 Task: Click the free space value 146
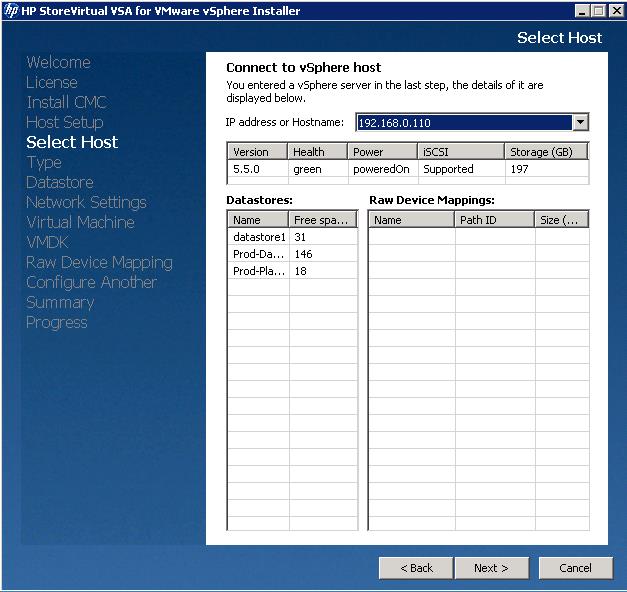pos(304,254)
